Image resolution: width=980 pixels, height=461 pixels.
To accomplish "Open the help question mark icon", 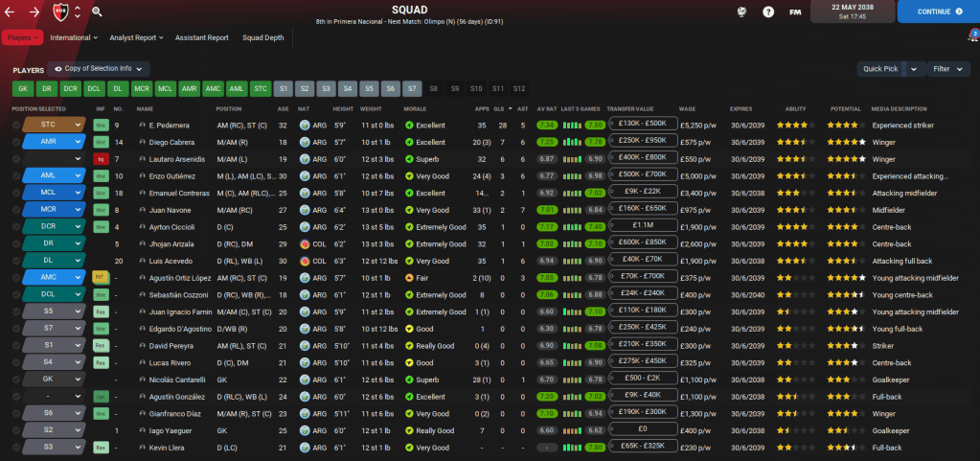I will pos(768,12).
